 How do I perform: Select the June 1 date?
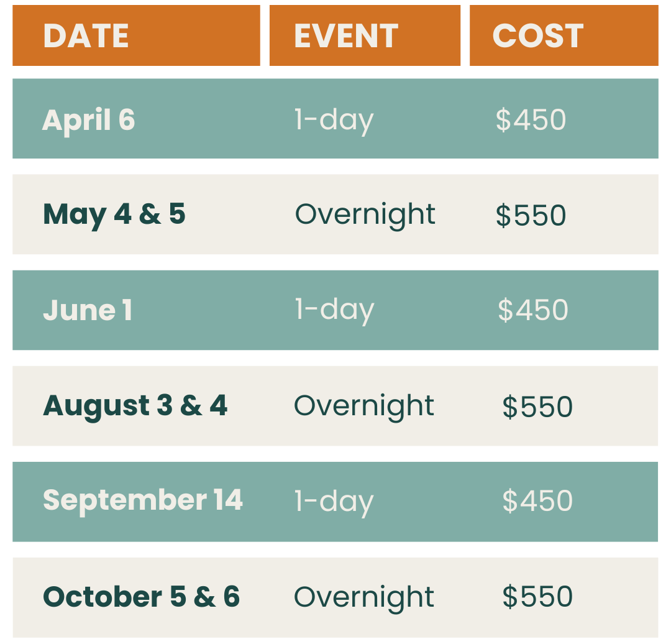88,310
